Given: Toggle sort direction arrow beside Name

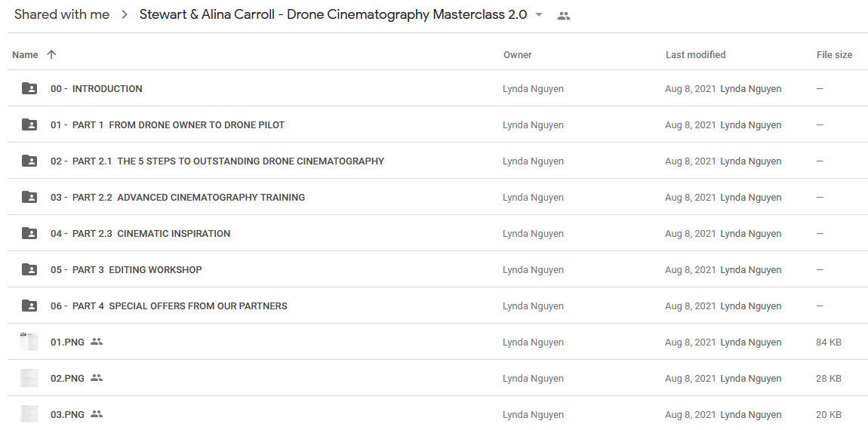Looking at the screenshot, I should tap(51, 54).
